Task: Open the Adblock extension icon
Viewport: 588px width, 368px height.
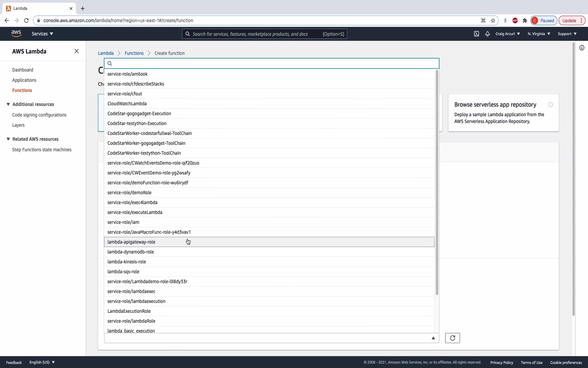Action: [x=515, y=20]
